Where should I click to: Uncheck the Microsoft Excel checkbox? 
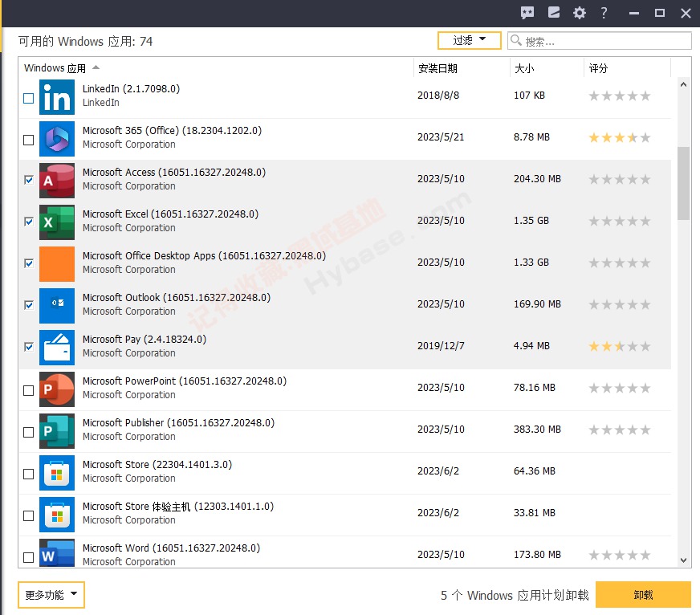[x=29, y=222]
